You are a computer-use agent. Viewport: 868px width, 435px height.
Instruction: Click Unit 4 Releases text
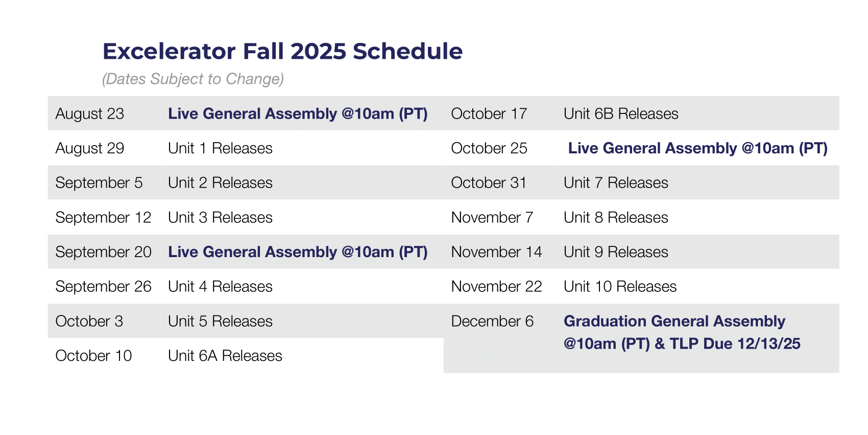[220, 286]
